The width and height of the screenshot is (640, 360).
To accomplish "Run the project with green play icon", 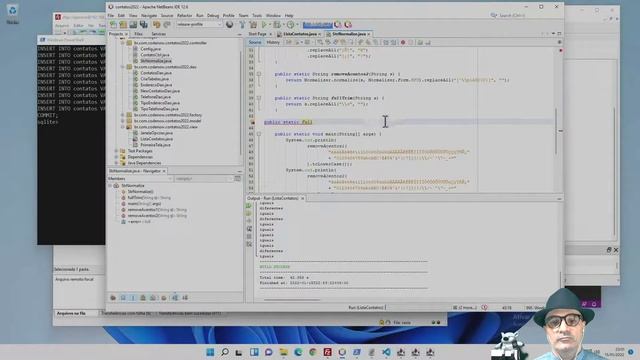I will 264,24.
